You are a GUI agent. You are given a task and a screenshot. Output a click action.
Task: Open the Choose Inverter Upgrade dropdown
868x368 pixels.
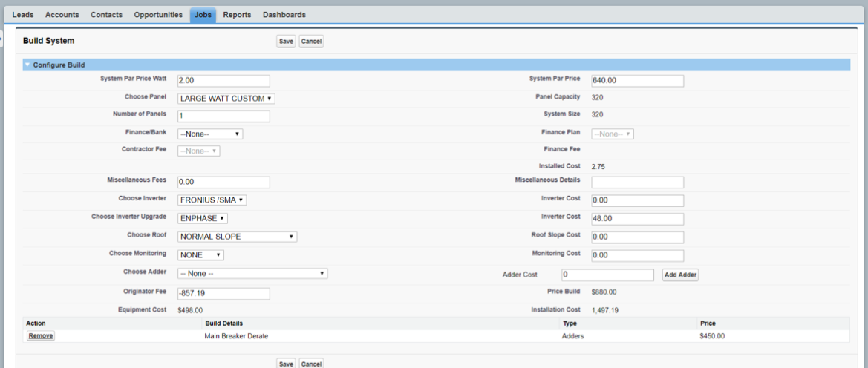(203, 218)
